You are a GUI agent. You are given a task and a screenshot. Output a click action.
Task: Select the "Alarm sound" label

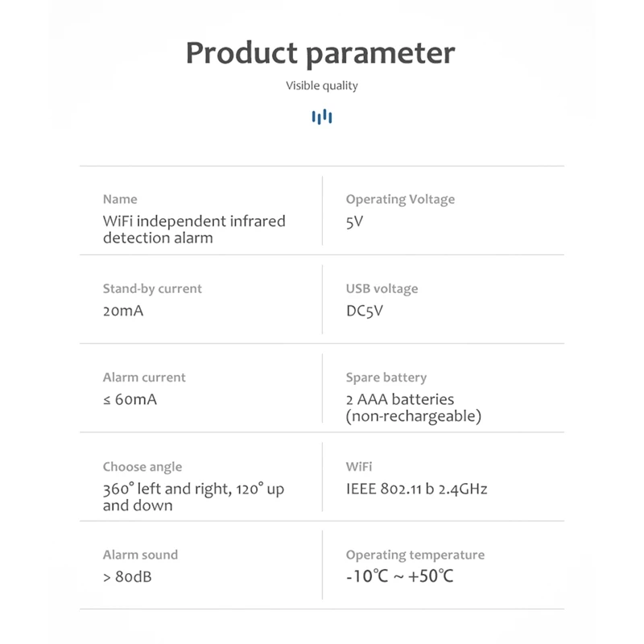[140, 555]
